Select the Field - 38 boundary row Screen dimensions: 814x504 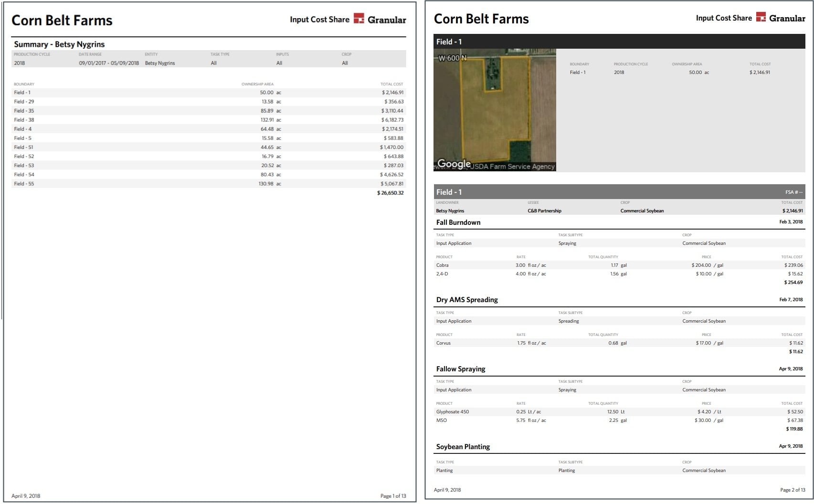(209, 120)
